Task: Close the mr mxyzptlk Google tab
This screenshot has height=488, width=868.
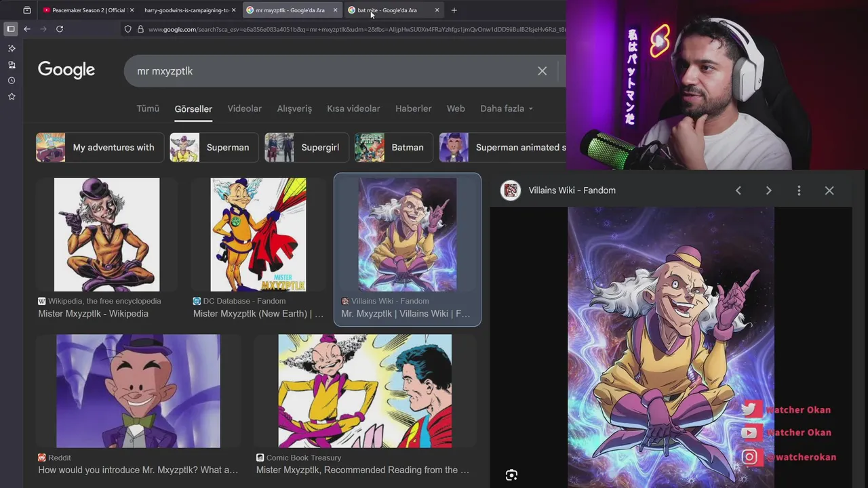Action: pyautogui.click(x=335, y=10)
